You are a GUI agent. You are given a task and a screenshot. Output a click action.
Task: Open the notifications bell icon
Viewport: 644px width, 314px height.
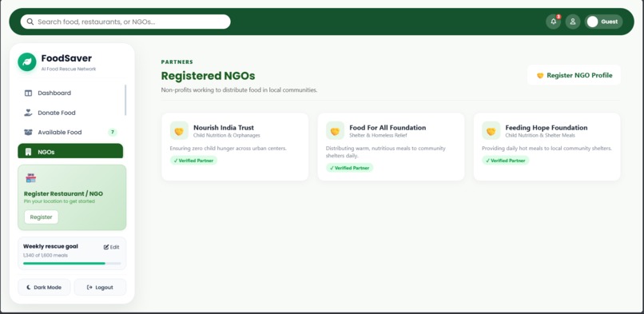553,22
